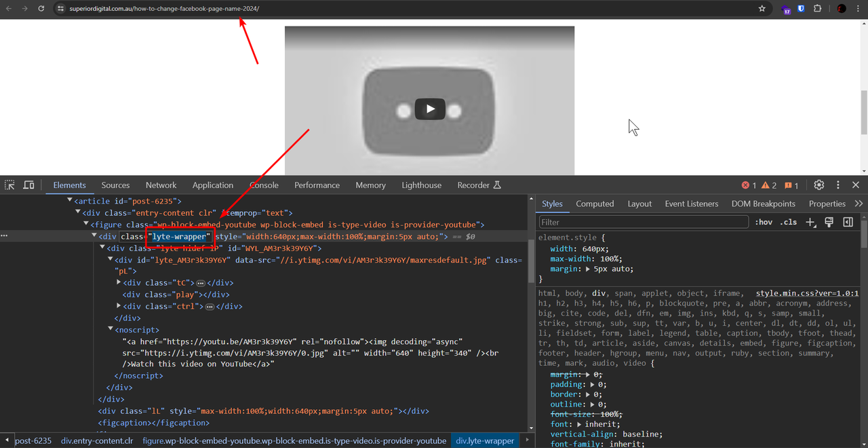Show the 1 error count badge

749,185
